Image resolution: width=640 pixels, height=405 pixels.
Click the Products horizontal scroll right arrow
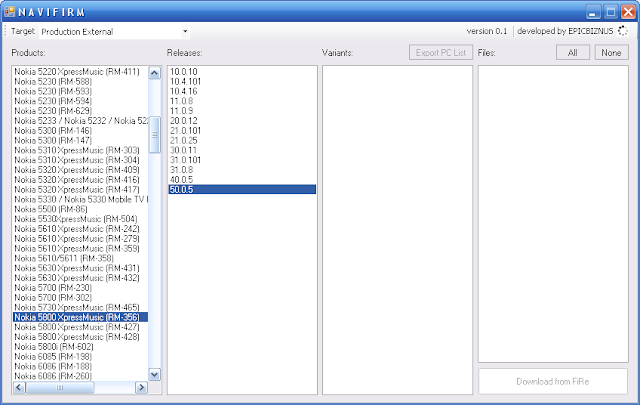pos(141,387)
